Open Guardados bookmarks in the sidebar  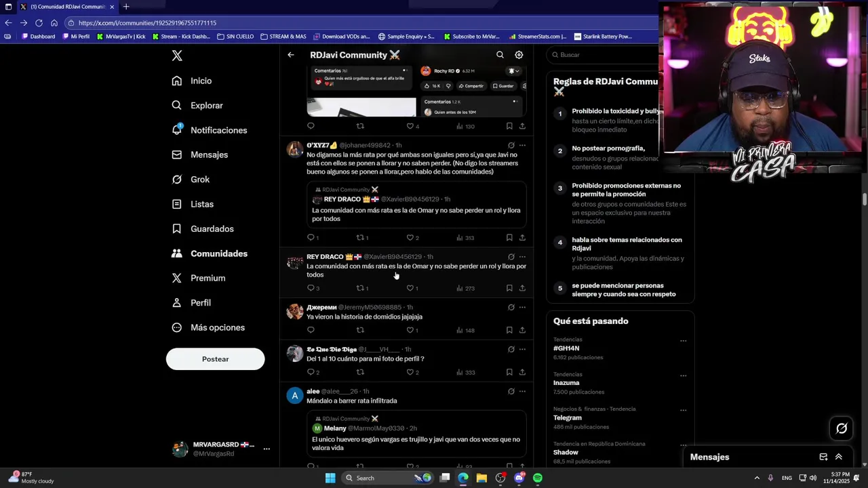203,229
